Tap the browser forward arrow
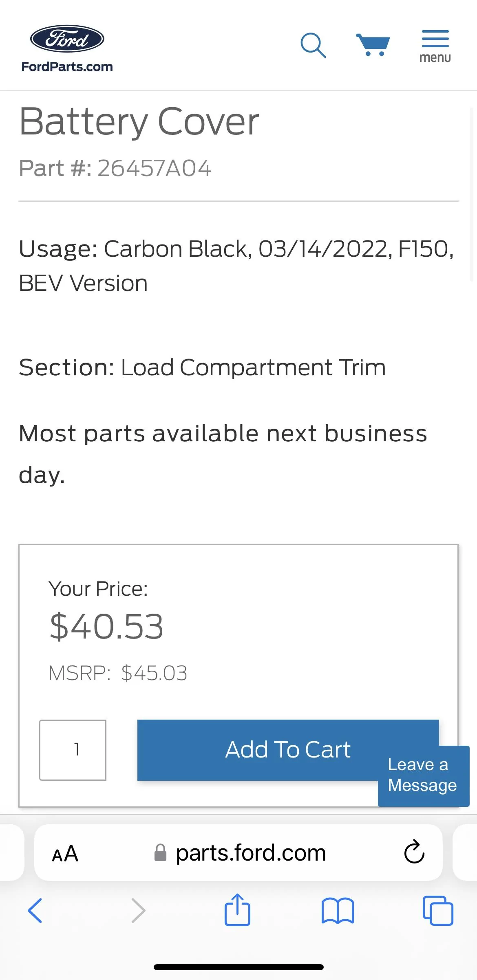Viewport: 477px width, 980px height. pyautogui.click(x=139, y=910)
